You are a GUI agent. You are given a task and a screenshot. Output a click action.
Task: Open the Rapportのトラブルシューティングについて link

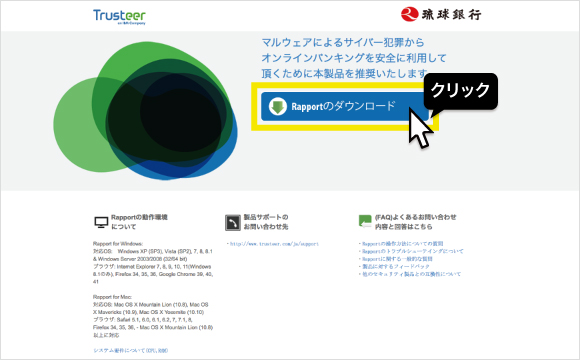412,251
